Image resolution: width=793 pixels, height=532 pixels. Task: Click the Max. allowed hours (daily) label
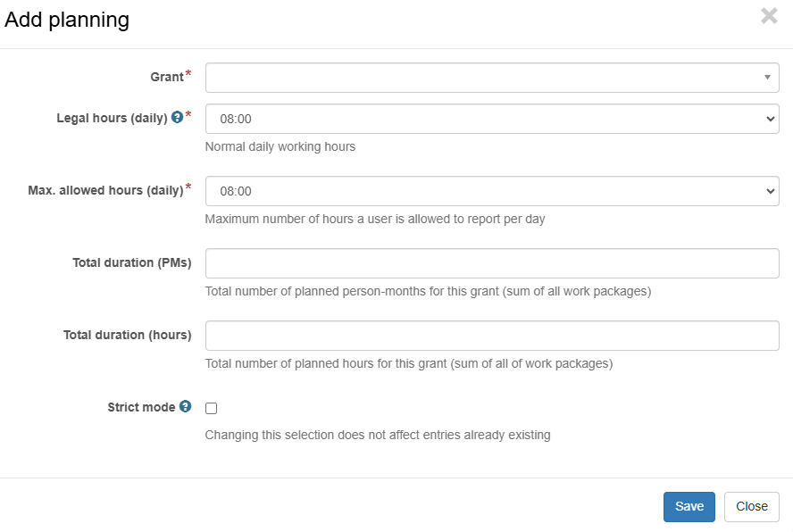point(105,190)
